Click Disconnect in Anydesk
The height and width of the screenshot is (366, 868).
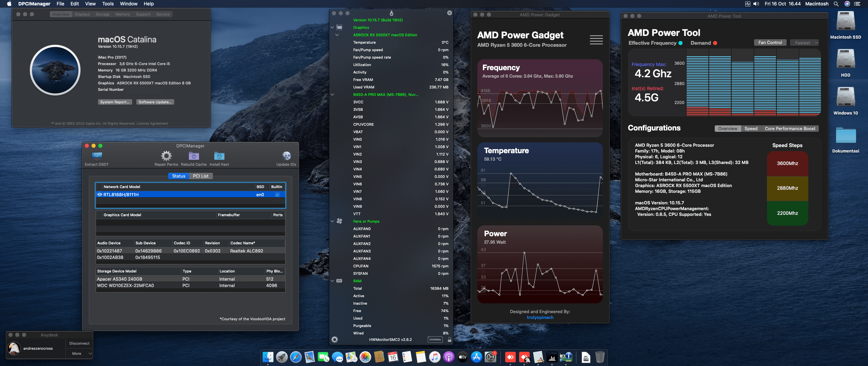tap(79, 343)
